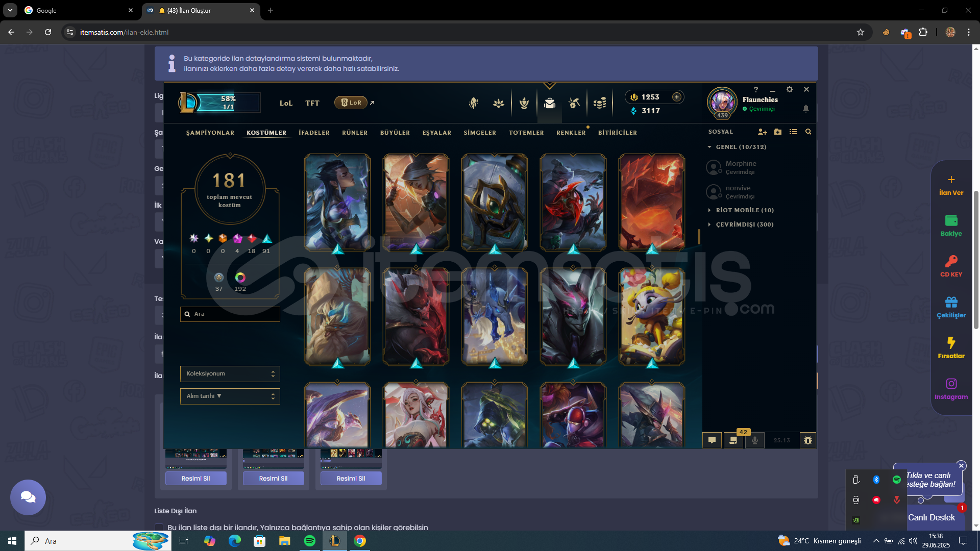Screen dimensions: 980x551
Task: Click the page vertical scrollbar
Action: [976, 260]
